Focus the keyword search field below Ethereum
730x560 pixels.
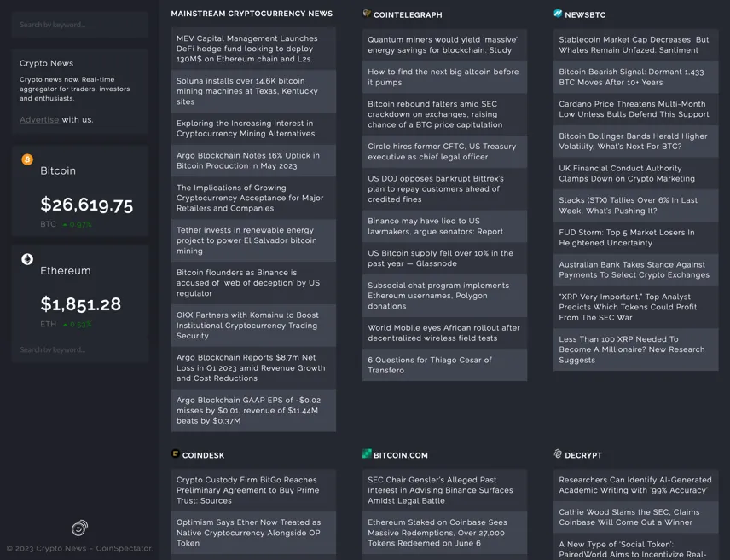(x=80, y=349)
